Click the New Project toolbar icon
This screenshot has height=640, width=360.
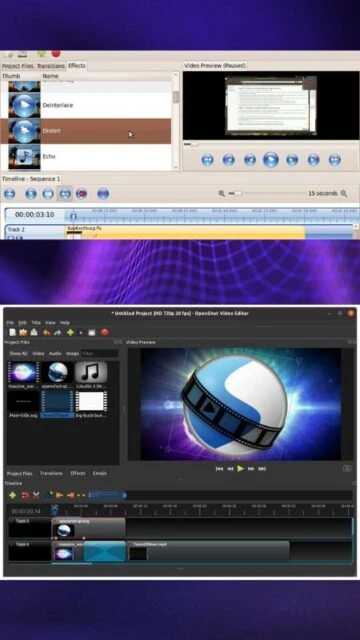[13, 333]
